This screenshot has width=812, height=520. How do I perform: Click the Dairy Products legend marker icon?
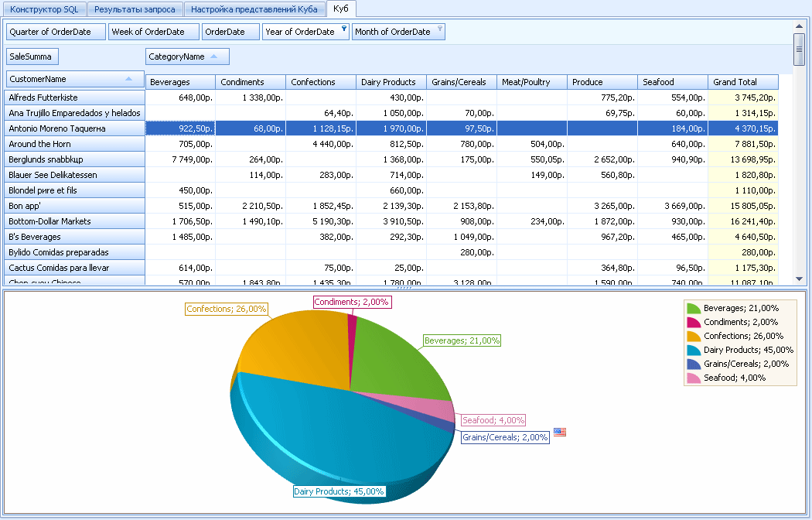click(693, 350)
